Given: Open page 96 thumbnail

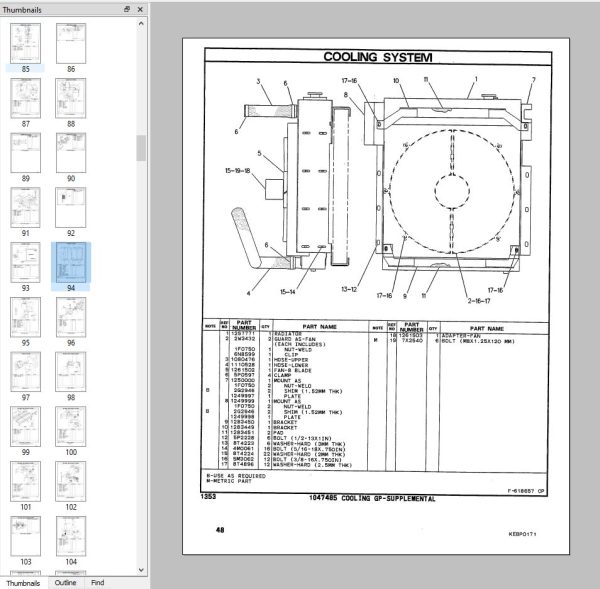Looking at the screenshot, I should (x=71, y=317).
